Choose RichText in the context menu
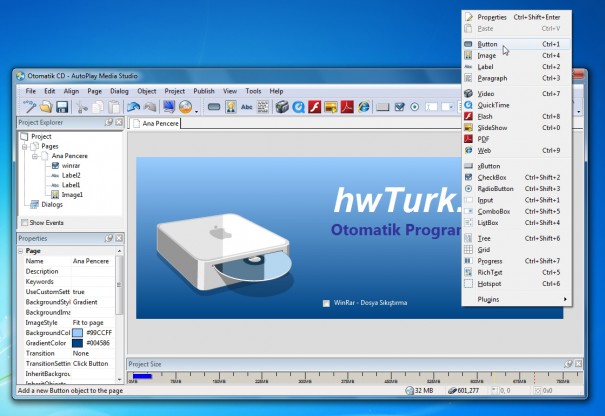The width and height of the screenshot is (605, 416). [x=517, y=272]
